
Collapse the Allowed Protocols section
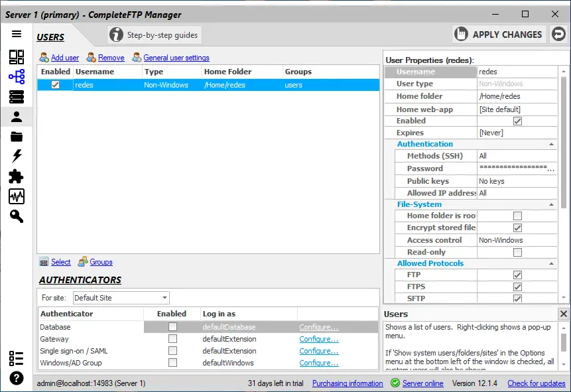552,263
